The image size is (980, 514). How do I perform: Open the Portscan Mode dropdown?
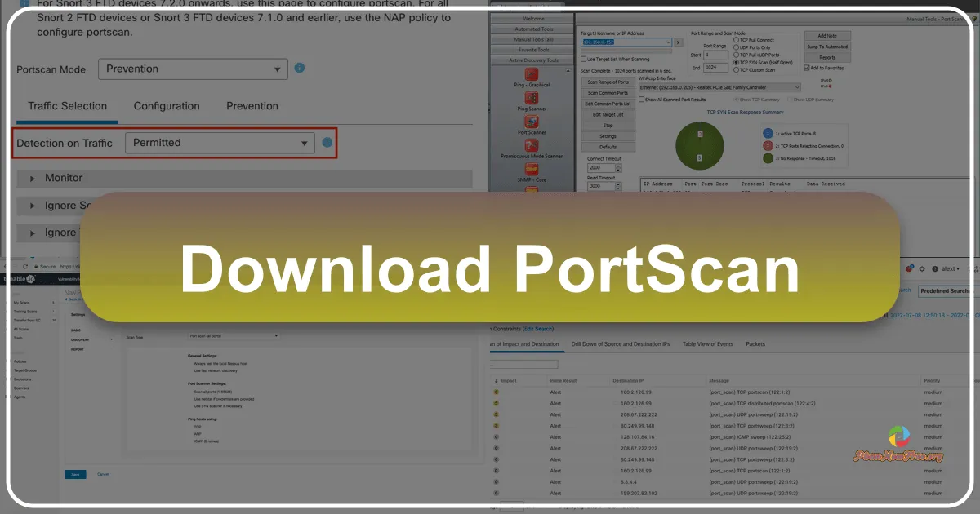[x=193, y=69]
